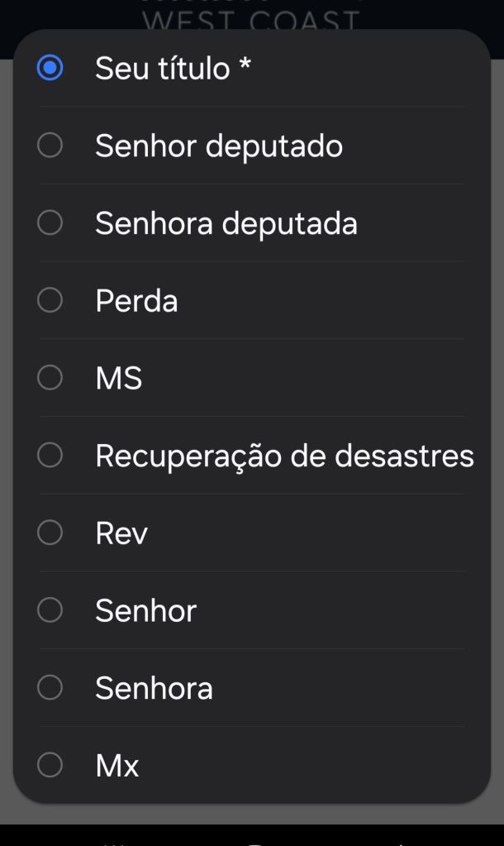Choose 'Recuperação de desastres' radio circle
The width and height of the screenshot is (504, 846).
[x=50, y=455]
